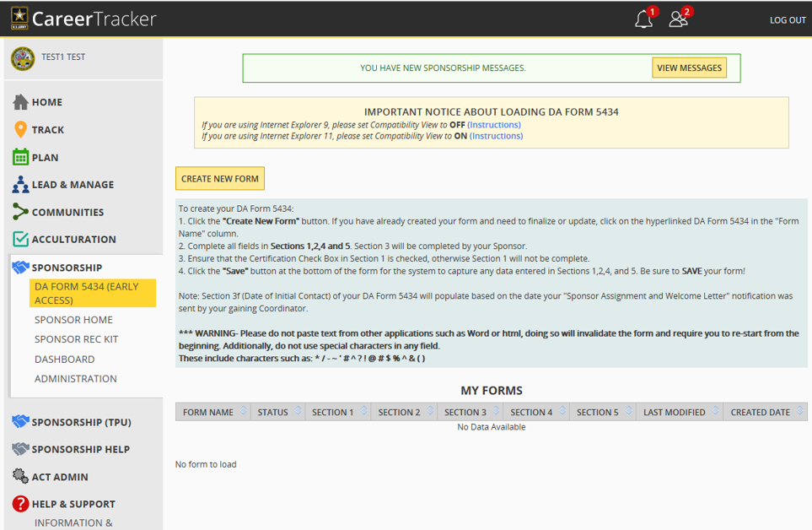
Task: Open the users group icon with badge
Action: click(678, 19)
